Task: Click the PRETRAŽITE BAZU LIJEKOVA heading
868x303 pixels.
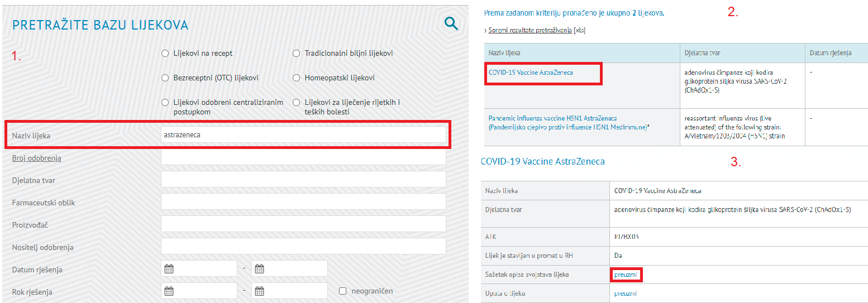Action: click(101, 25)
